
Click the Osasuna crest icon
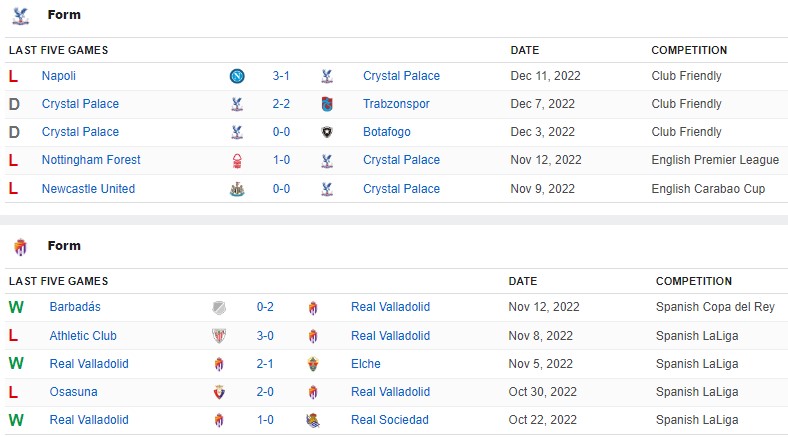tap(219, 392)
